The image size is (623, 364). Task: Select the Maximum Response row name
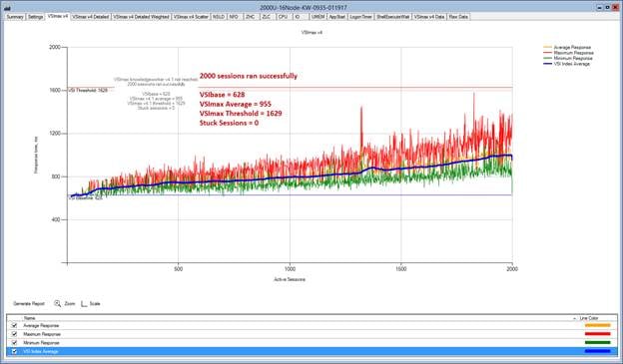42,334
